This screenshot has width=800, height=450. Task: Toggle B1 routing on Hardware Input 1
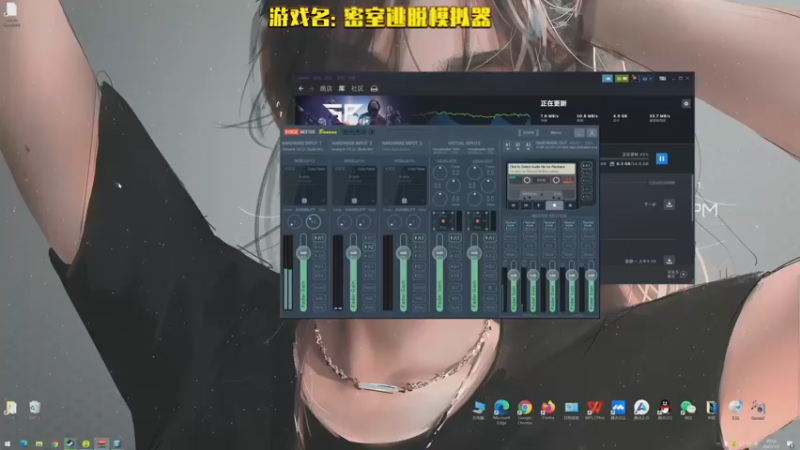pyautogui.click(x=319, y=266)
